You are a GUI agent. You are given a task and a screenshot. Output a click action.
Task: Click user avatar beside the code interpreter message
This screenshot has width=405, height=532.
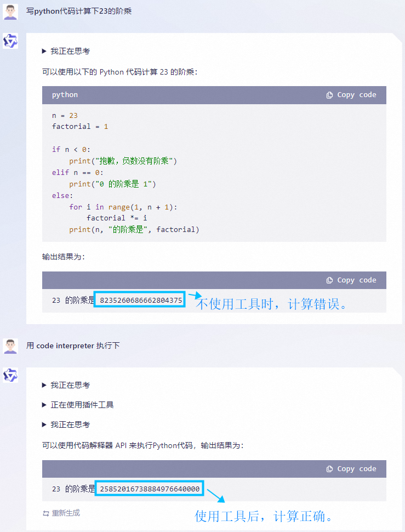[10, 347]
